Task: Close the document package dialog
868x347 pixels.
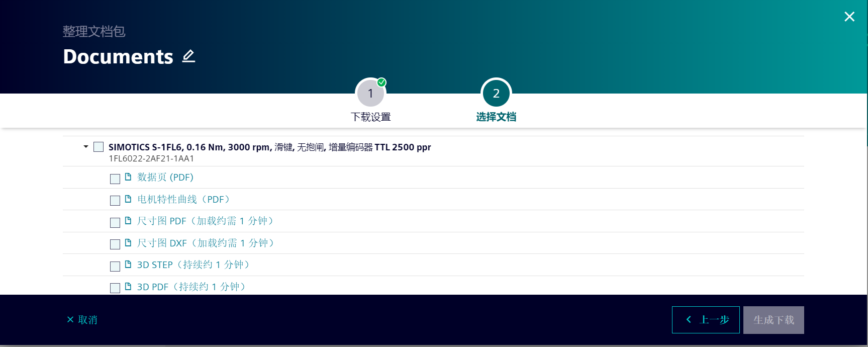Action: tap(849, 17)
